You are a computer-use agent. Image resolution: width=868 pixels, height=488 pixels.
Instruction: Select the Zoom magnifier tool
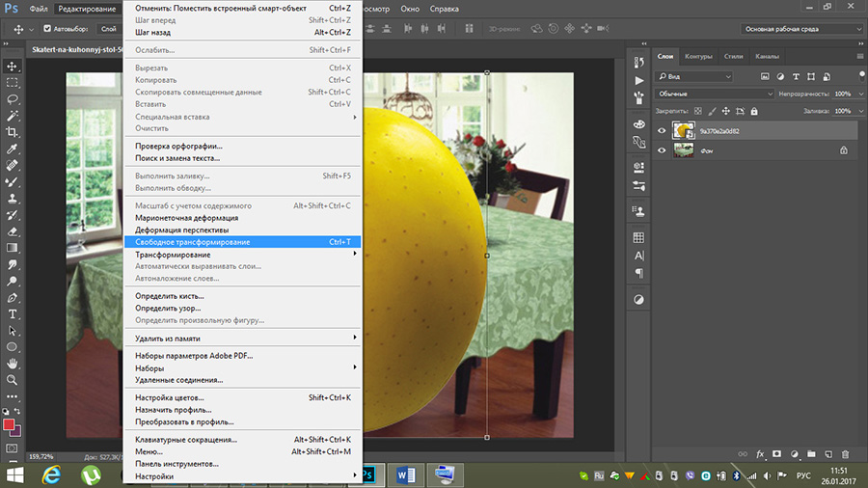point(13,380)
